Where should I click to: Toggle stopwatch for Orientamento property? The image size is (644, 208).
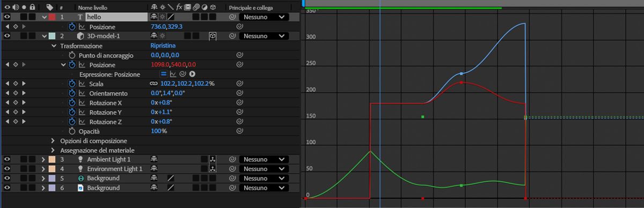[72, 93]
